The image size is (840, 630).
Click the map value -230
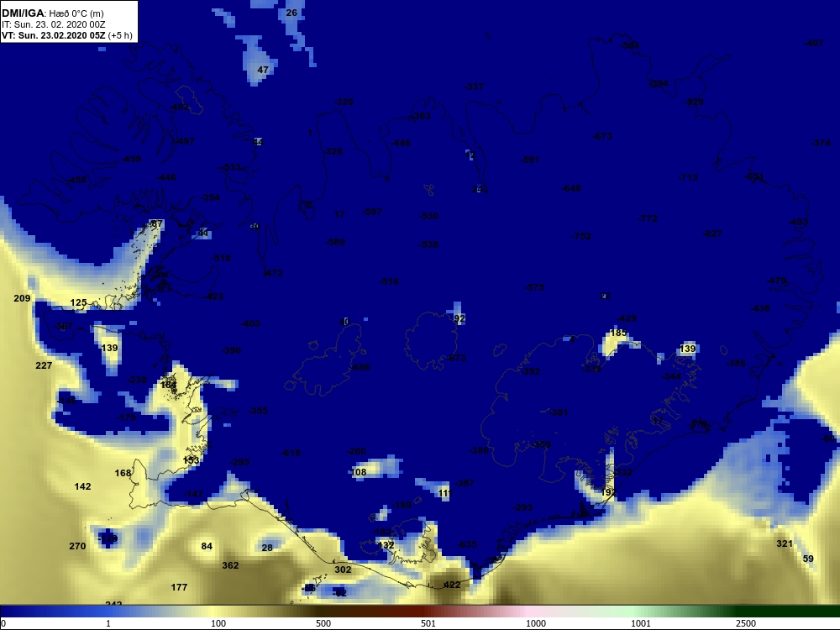[x=137, y=380]
